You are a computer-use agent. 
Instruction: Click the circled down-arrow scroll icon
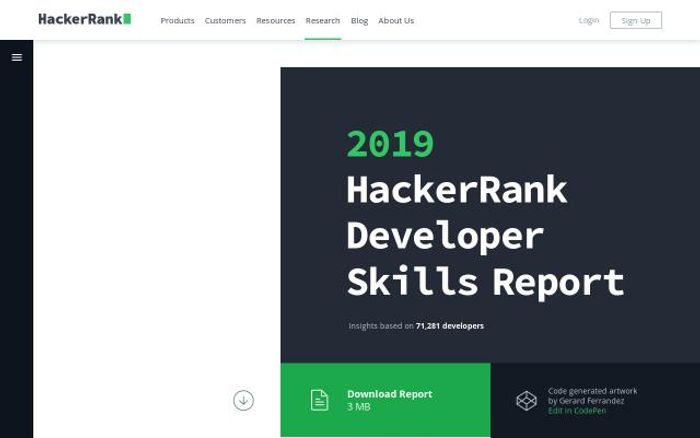(x=243, y=400)
